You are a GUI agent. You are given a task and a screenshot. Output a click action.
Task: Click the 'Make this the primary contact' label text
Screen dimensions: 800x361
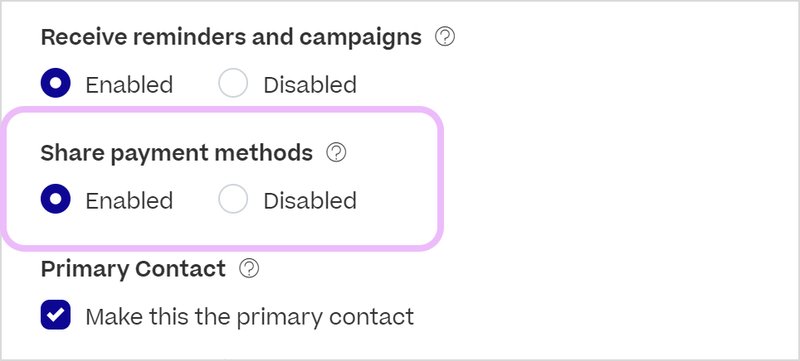pyautogui.click(x=249, y=317)
